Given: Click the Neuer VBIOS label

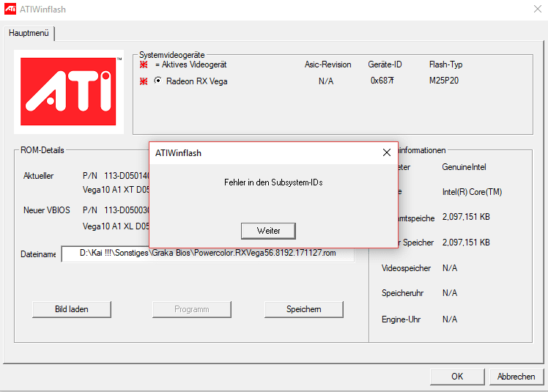Looking at the screenshot, I should [x=46, y=210].
